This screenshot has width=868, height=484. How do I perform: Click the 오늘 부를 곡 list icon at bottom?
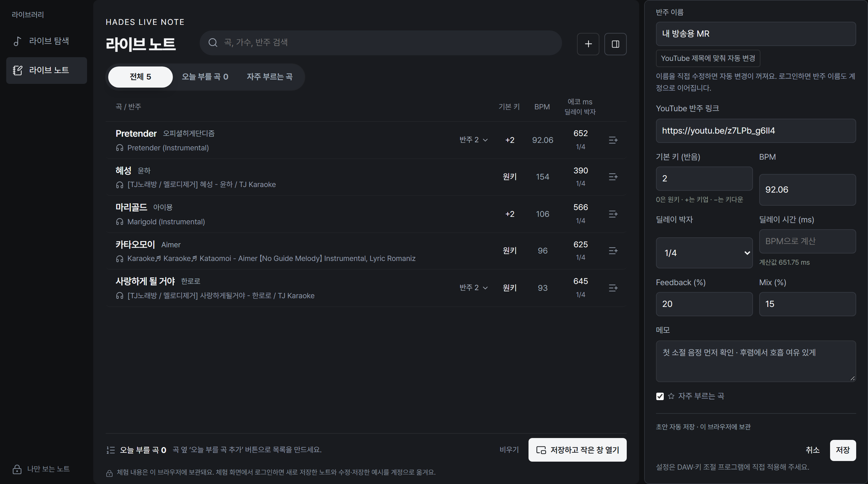coord(111,450)
